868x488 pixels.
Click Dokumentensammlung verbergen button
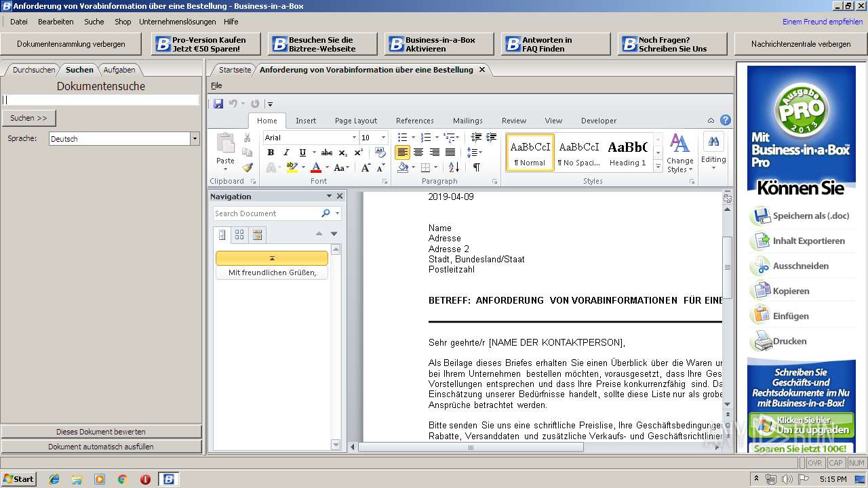(x=71, y=44)
